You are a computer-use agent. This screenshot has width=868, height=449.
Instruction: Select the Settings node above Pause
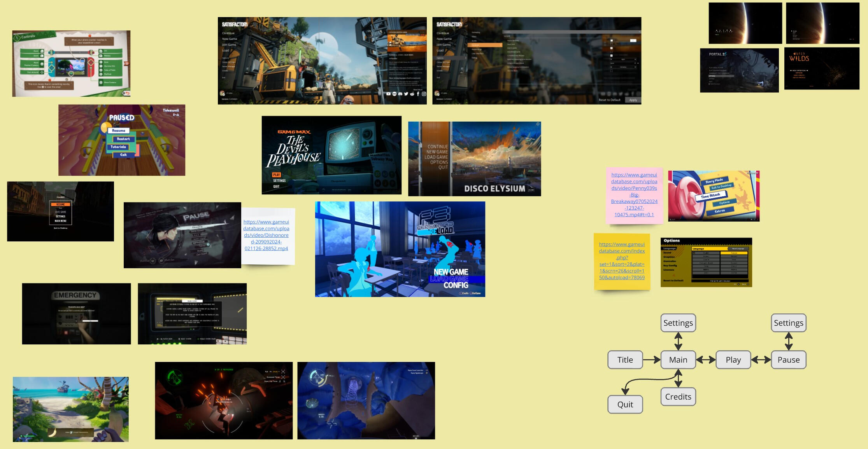788,323
